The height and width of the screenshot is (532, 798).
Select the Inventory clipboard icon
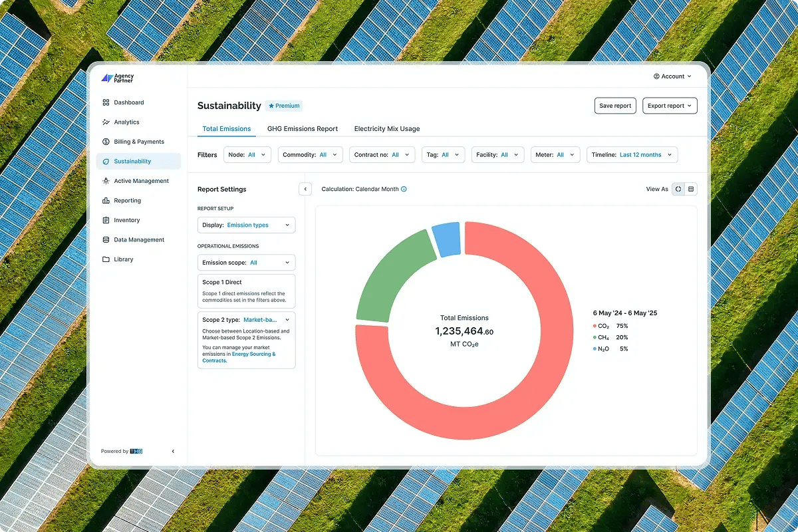pos(107,219)
